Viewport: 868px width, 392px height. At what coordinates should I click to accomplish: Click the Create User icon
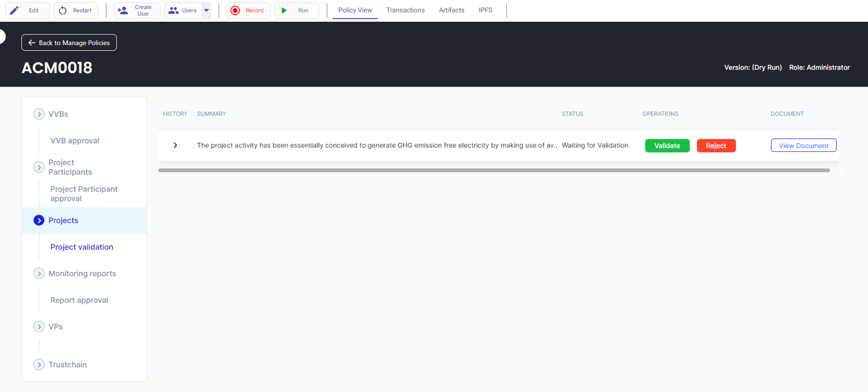tap(122, 10)
